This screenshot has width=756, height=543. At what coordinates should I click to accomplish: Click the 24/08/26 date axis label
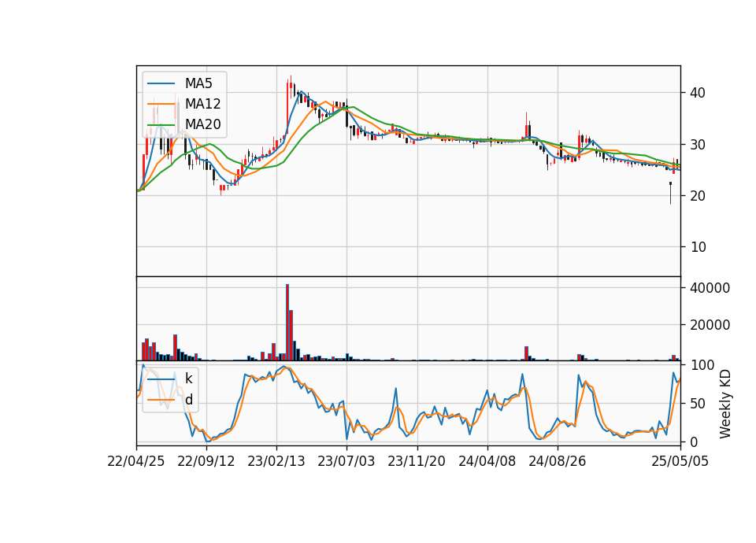coord(558,461)
